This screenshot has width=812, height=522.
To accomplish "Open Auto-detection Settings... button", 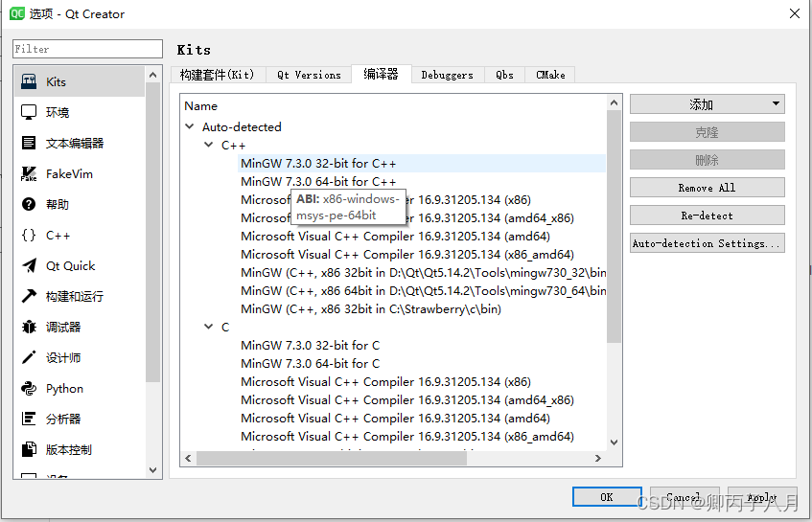I will click(708, 243).
